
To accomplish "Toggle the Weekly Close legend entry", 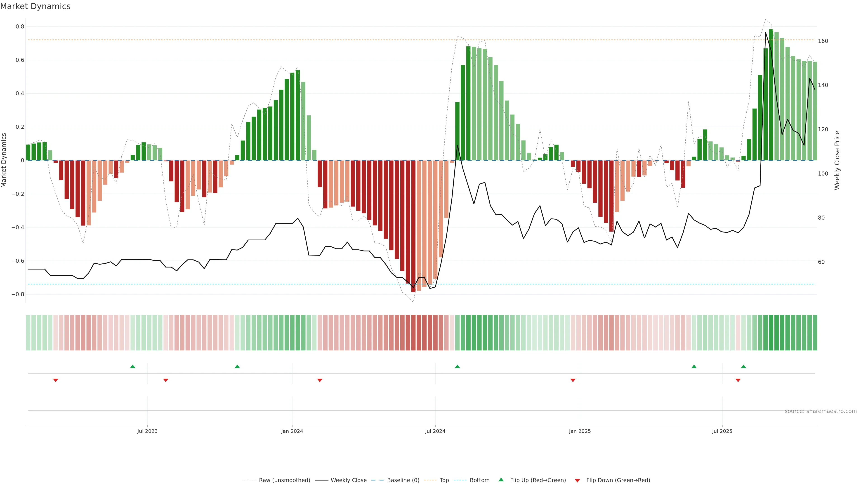I will pyautogui.click(x=348, y=480).
